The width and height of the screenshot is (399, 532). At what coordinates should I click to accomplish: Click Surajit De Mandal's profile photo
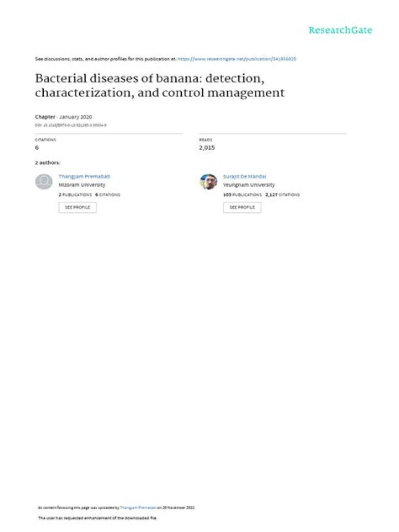[209, 182]
